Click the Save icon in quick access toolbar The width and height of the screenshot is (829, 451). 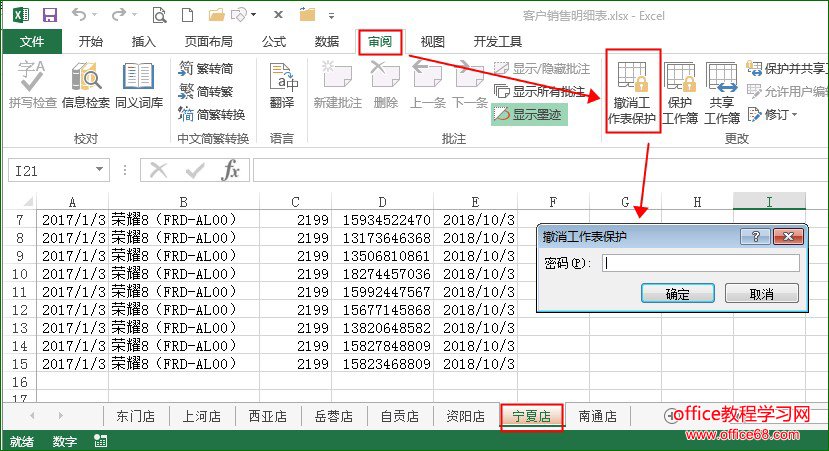point(50,15)
